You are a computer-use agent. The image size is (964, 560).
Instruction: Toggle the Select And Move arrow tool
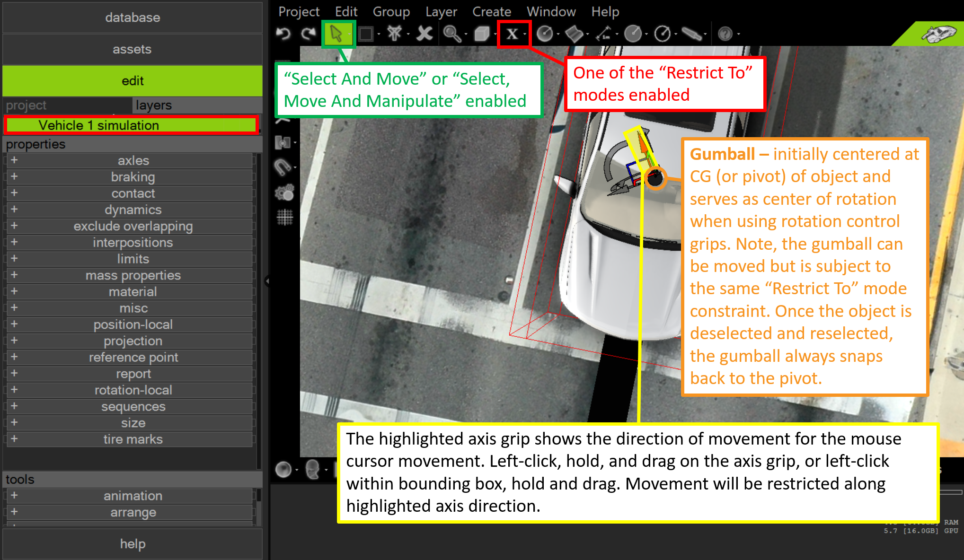[336, 34]
